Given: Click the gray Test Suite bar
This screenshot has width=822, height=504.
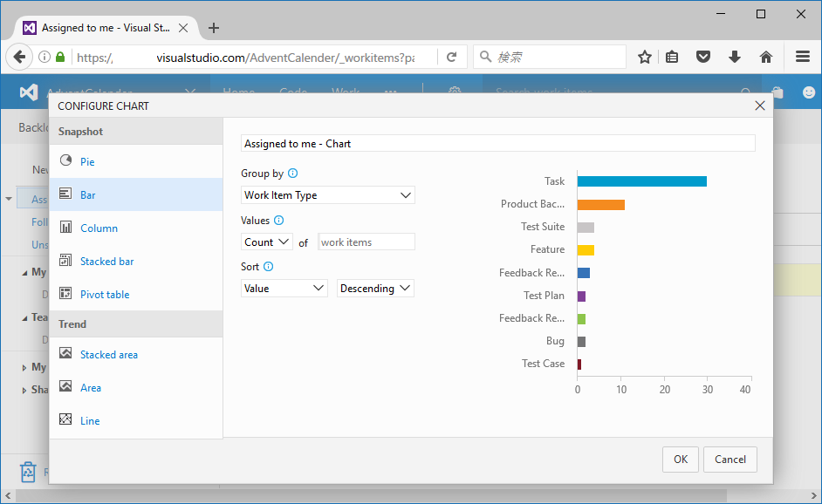Looking at the screenshot, I should (586, 228).
